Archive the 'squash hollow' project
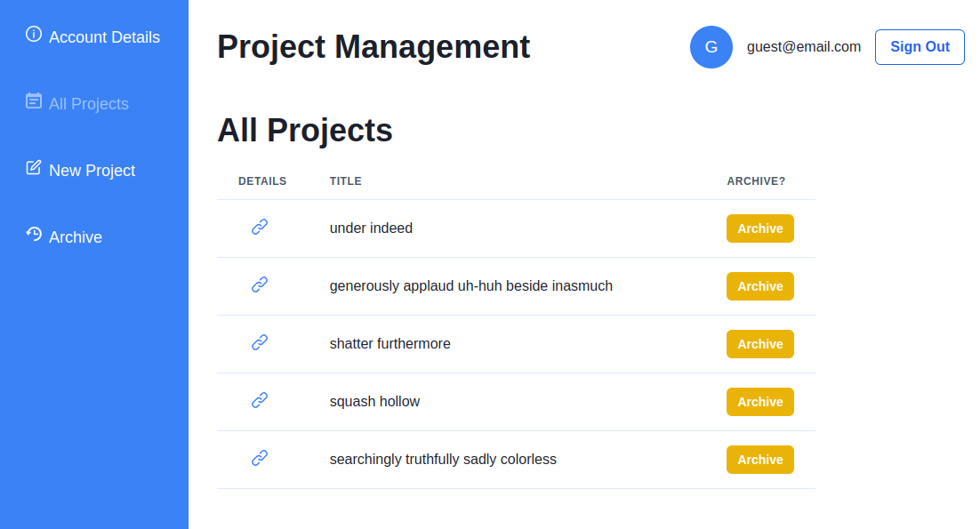 (759, 402)
